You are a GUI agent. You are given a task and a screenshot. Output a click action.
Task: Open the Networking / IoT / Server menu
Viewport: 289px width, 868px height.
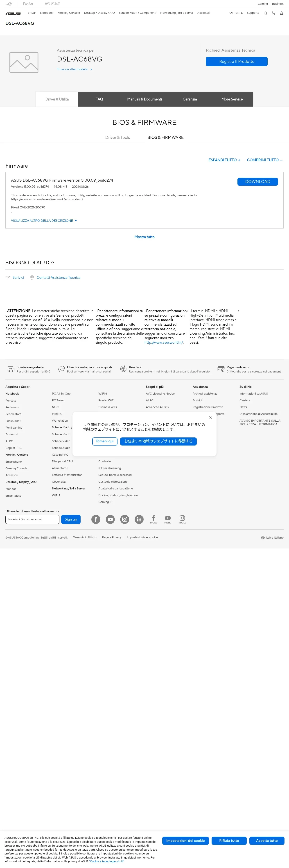tap(177, 13)
